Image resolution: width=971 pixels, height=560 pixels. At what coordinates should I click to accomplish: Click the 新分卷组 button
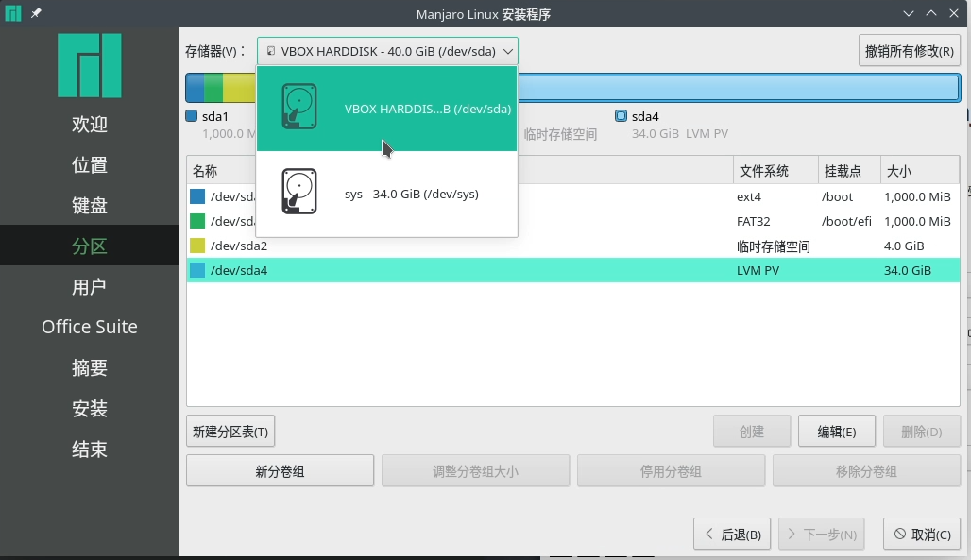(280, 471)
